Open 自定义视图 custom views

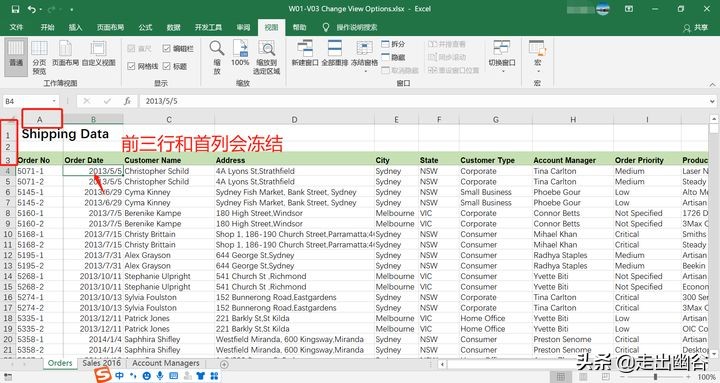click(98, 53)
